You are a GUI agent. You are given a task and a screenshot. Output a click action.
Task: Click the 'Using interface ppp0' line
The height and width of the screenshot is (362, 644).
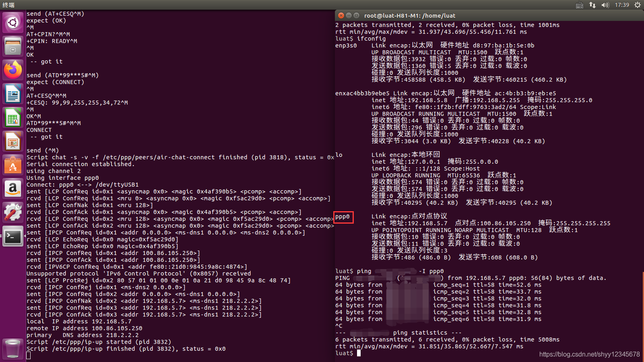(x=63, y=178)
